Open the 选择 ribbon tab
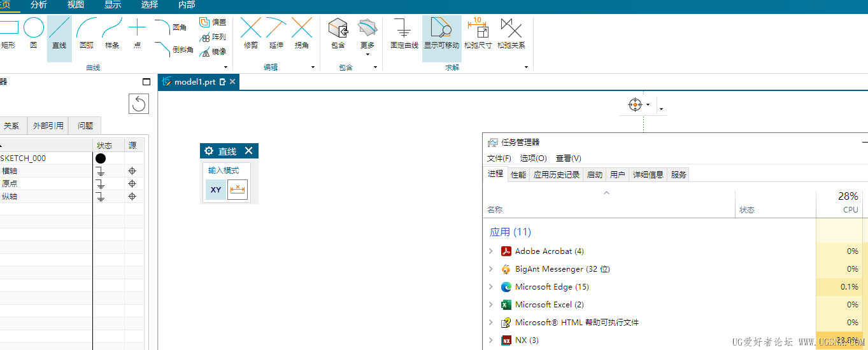Viewport: 868px width, 350px height. pyautogui.click(x=150, y=5)
